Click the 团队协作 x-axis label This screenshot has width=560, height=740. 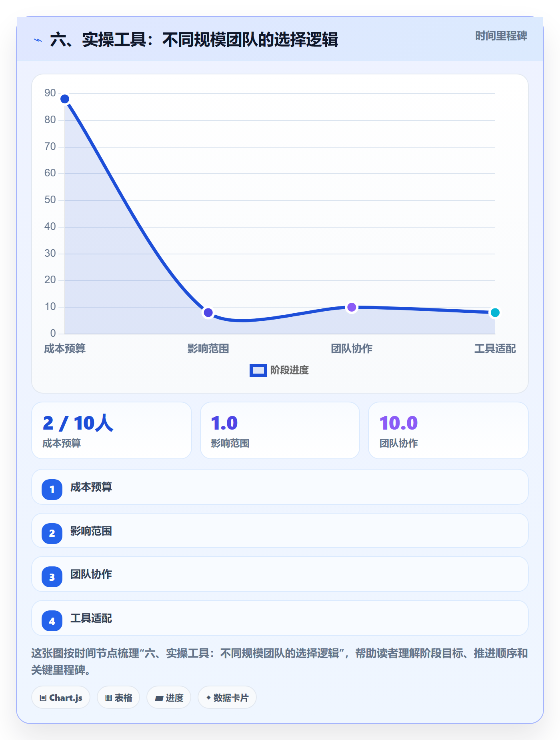tap(352, 349)
